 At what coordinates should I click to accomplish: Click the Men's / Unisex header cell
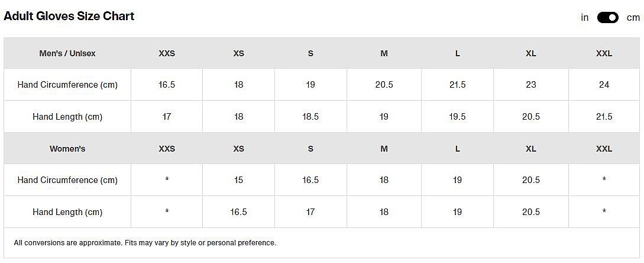[x=67, y=53]
